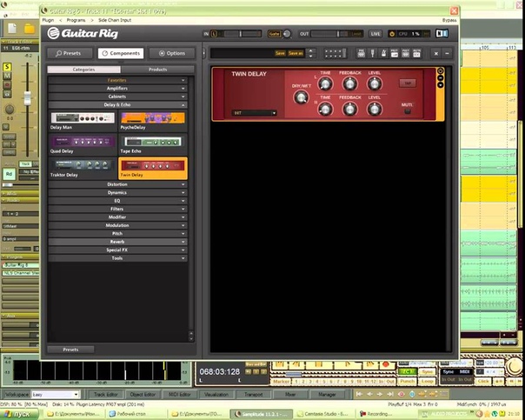Add the Delay Man component
Viewport: 525px width, 420px height.
click(x=83, y=121)
